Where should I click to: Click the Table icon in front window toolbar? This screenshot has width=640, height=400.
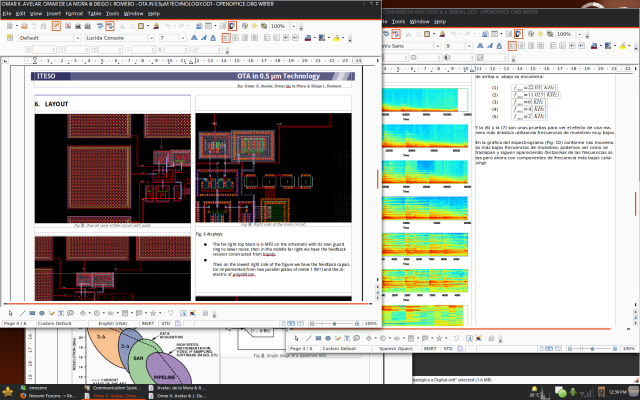click(x=209, y=26)
